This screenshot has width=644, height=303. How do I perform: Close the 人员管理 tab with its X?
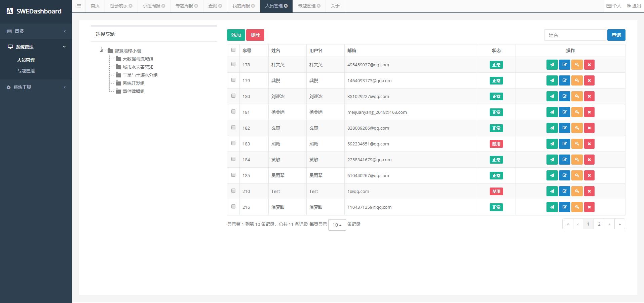pyautogui.click(x=286, y=6)
